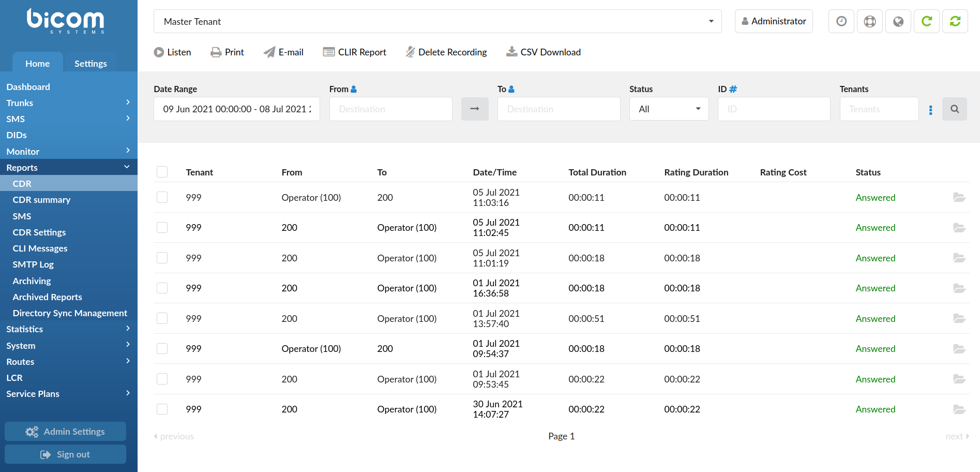This screenshot has height=472, width=980.
Task: Open folder icon for 05 Jul 11:03:16 call
Action: pyautogui.click(x=959, y=197)
